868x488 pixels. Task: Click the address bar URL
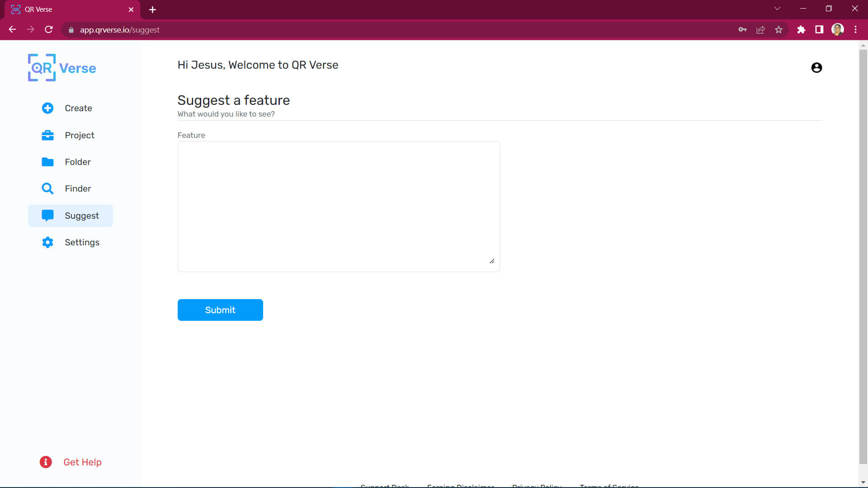(120, 29)
